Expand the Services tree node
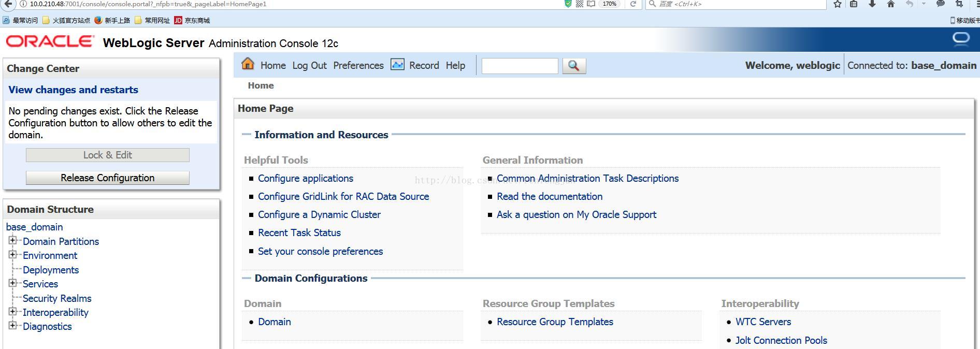This screenshot has width=980, height=349. [12, 283]
